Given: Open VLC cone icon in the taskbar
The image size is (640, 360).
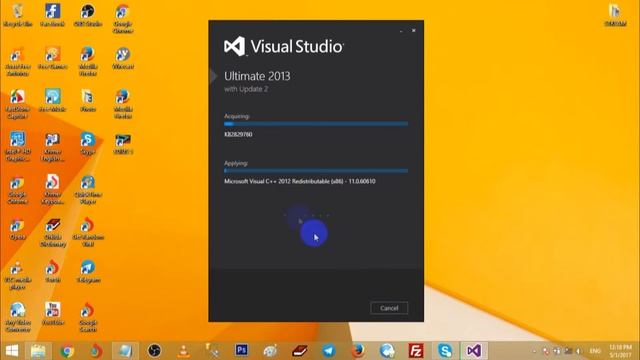Looking at the screenshot, I should tap(183, 351).
